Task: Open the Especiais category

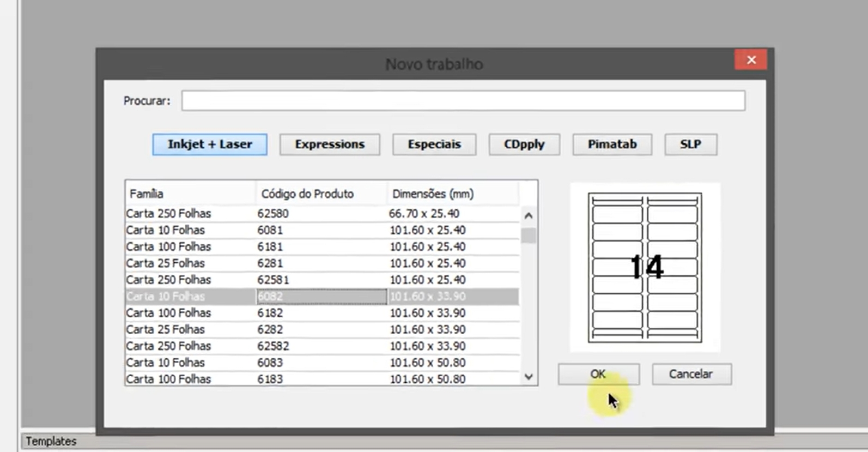Action: [434, 144]
